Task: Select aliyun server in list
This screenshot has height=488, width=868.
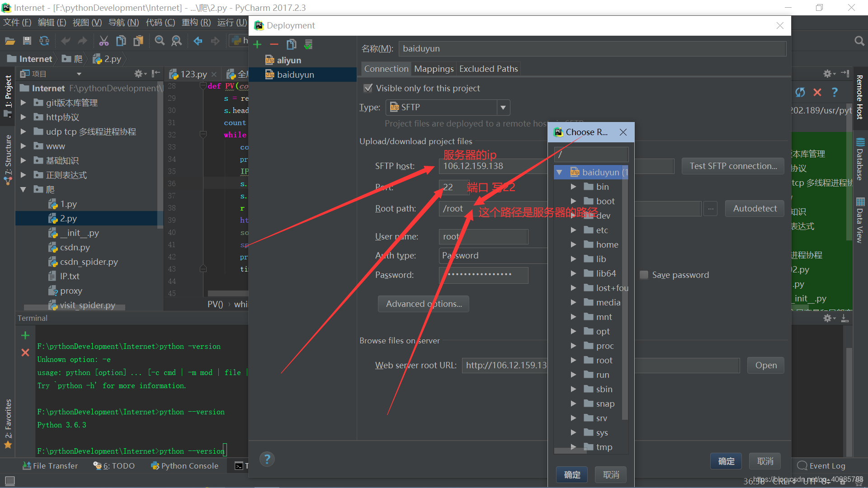Action: [x=289, y=61]
